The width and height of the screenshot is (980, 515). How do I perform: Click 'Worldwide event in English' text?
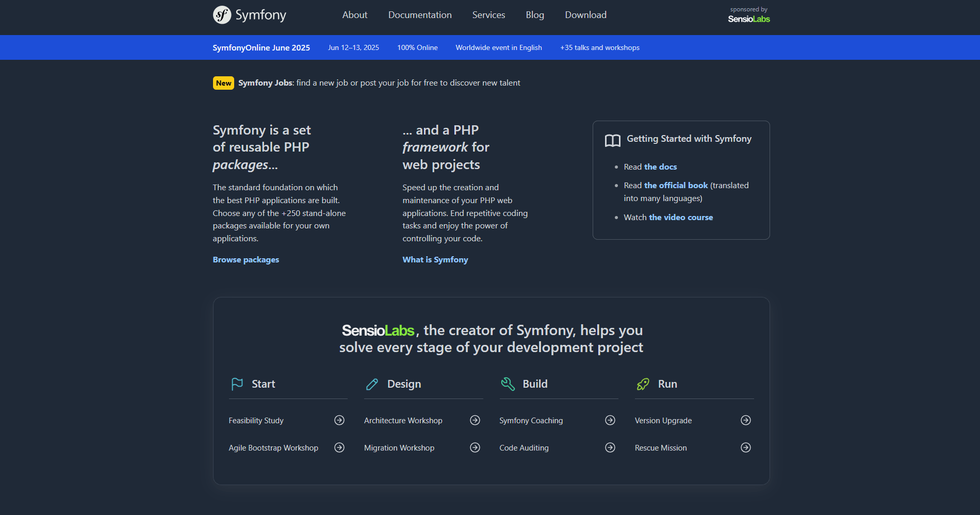coord(499,47)
